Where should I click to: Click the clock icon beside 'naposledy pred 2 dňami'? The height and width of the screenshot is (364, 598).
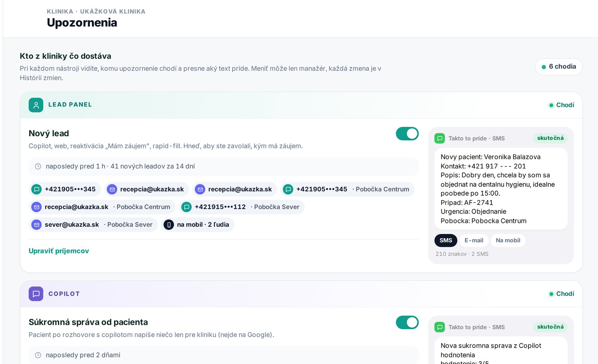pyautogui.click(x=38, y=355)
